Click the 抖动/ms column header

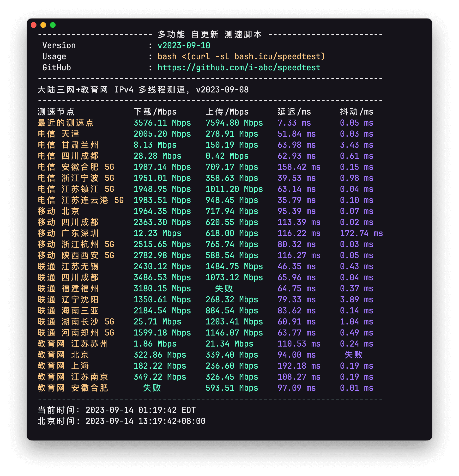(356, 112)
